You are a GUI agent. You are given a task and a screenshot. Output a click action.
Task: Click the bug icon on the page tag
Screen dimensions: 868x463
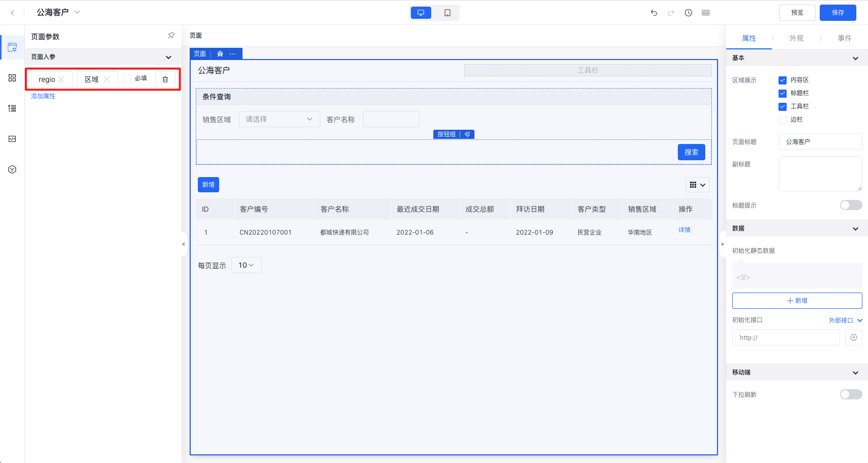(220, 54)
